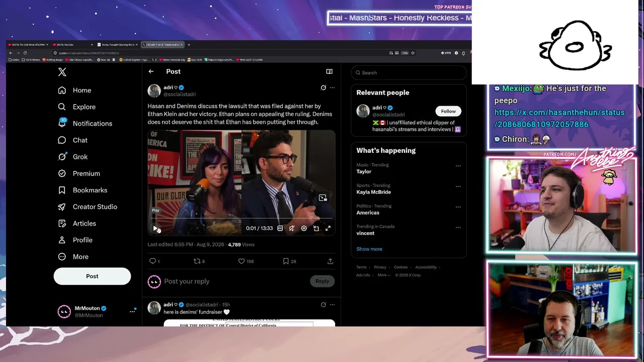
Task: Open MrMouton account switcher options
Action: tap(132, 311)
